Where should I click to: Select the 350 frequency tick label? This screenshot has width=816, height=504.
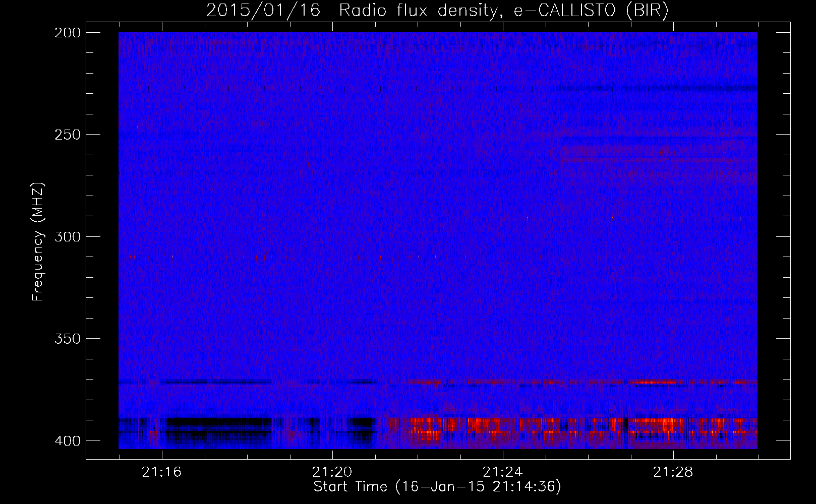pyautogui.click(x=67, y=339)
